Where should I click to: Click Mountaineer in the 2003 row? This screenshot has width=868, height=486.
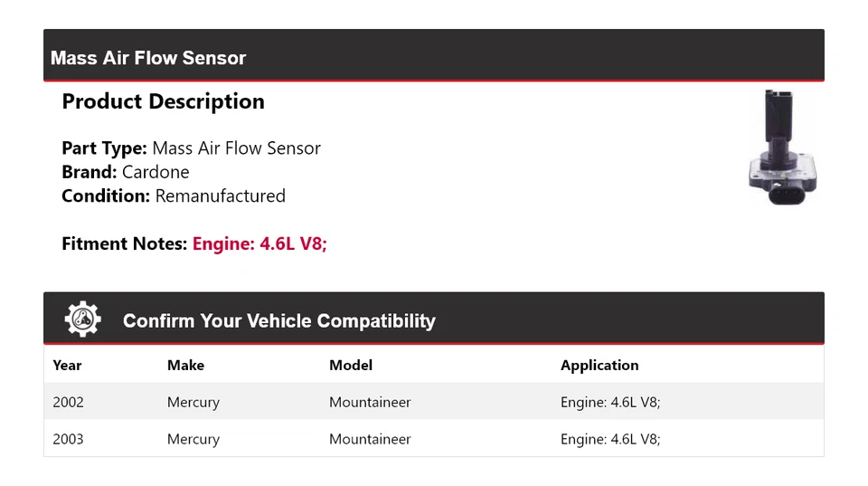click(x=370, y=439)
